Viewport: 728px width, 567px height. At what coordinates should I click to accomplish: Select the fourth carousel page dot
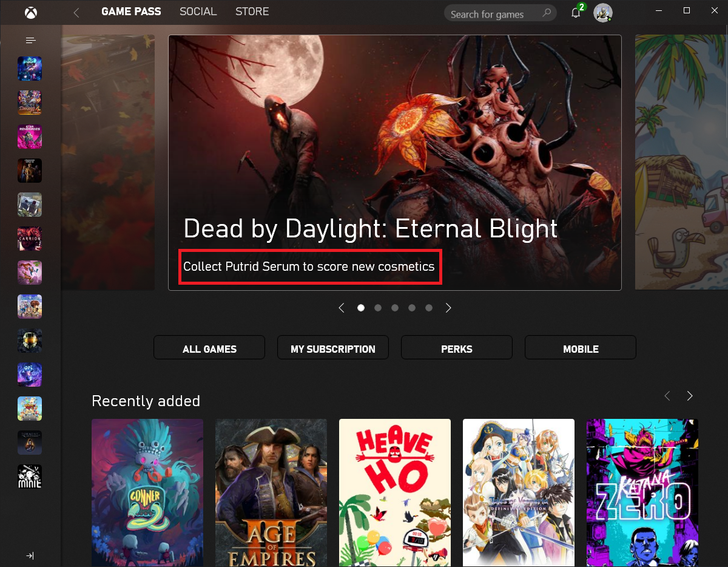(412, 308)
